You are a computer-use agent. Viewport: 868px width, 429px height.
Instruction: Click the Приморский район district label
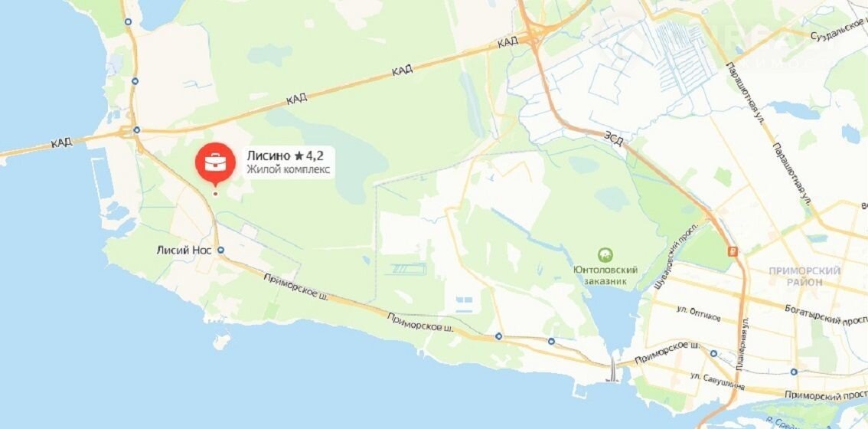click(804, 276)
